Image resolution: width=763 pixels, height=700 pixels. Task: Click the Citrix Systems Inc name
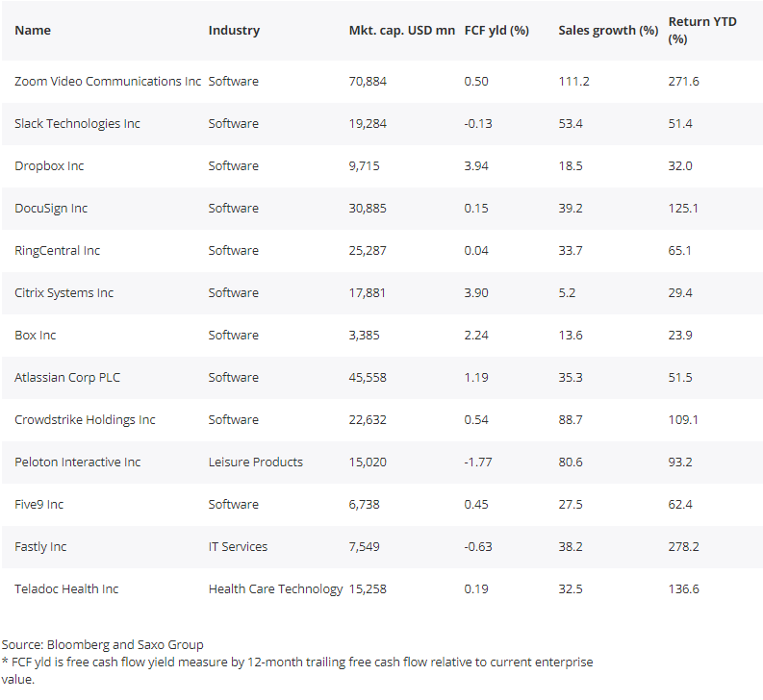tap(64, 293)
